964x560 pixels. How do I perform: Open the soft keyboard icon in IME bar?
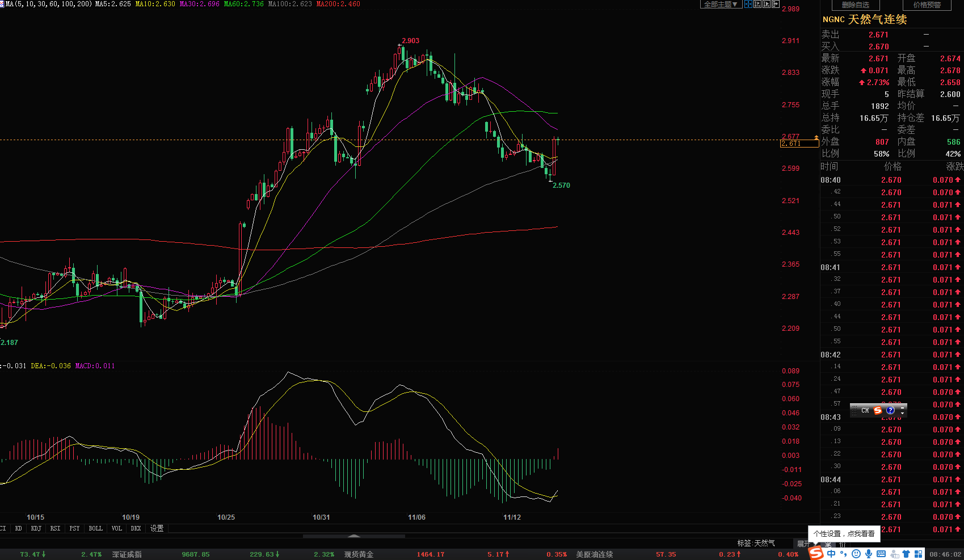pos(881,554)
